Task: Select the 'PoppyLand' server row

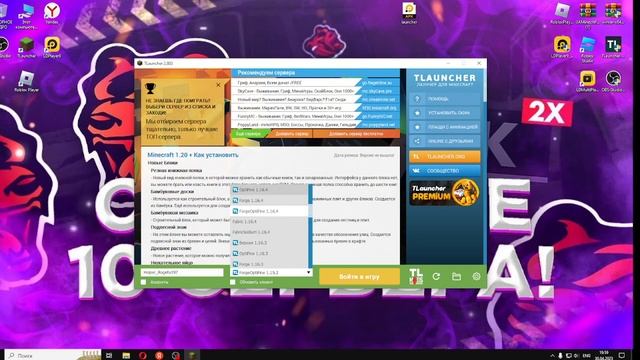Action: (296, 124)
